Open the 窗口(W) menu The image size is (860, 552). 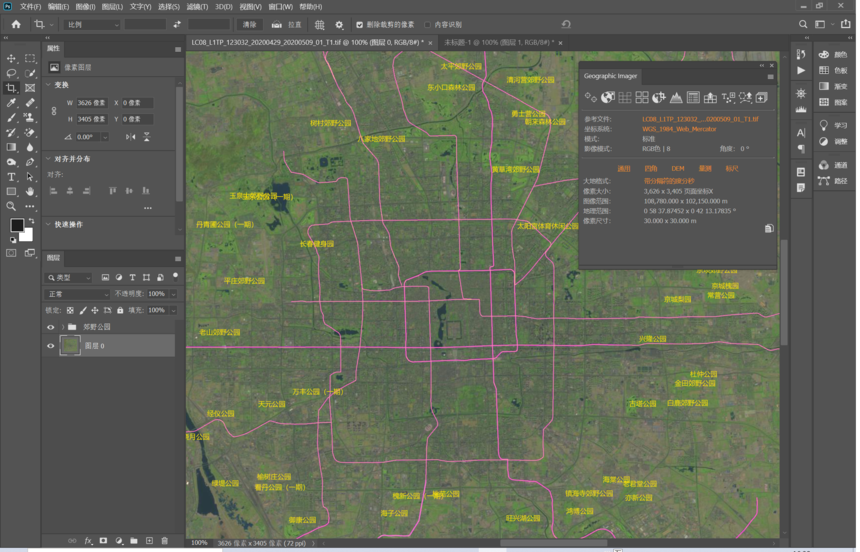pyautogui.click(x=280, y=7)
